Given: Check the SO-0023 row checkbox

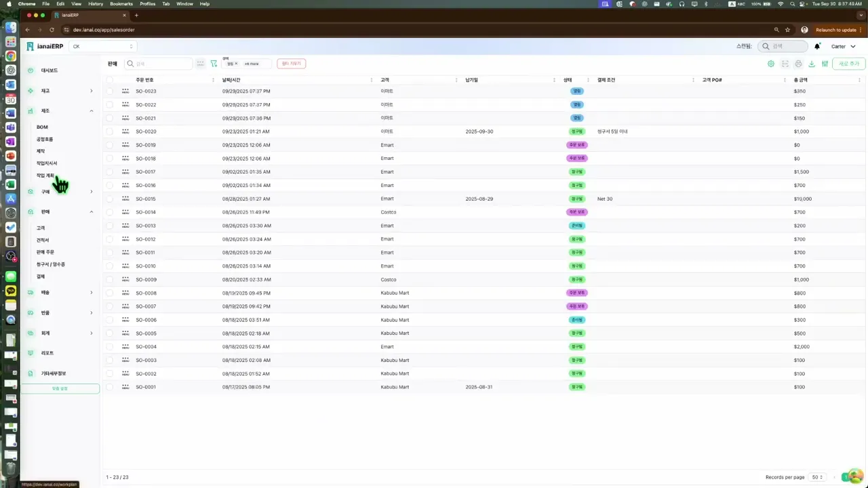Looking at the screenshot, I should click(110, 91).
